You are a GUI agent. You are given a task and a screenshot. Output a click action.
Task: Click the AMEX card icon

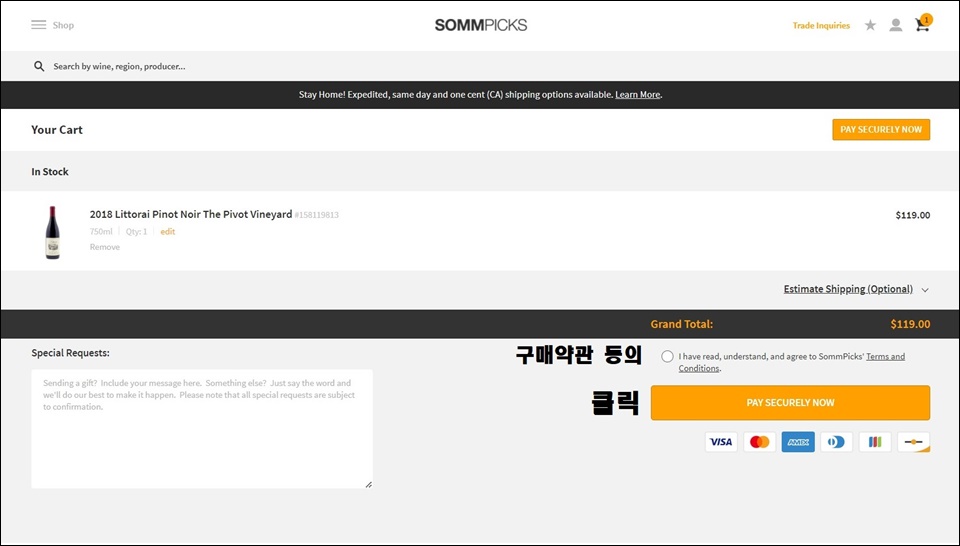tap(798, 442)
